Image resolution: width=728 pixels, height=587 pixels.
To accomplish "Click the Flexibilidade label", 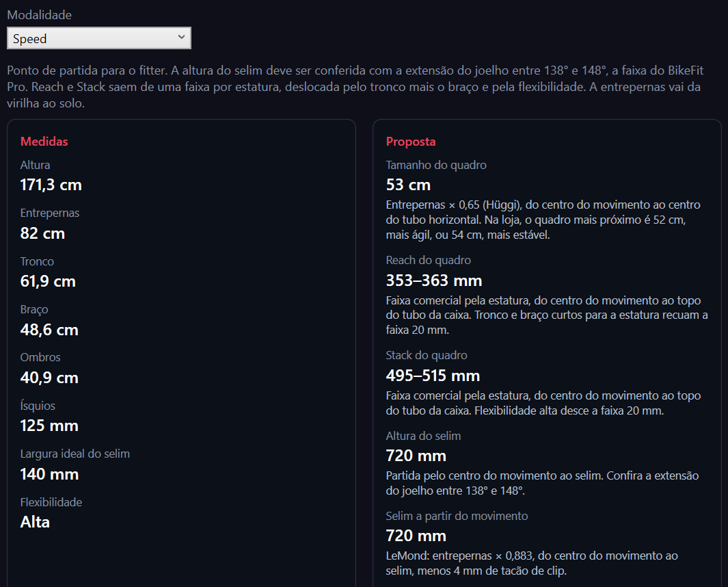I will click(x=51, y=502).
